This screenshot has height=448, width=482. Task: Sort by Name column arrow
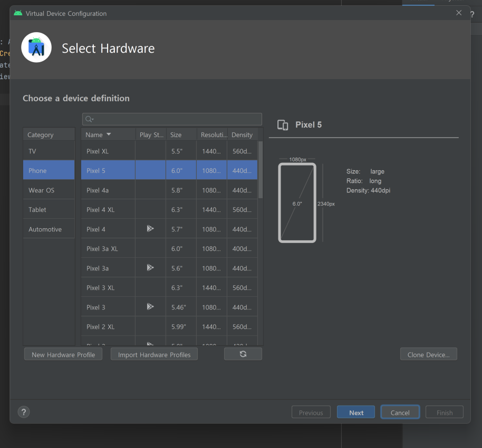[x=109, y=134]
